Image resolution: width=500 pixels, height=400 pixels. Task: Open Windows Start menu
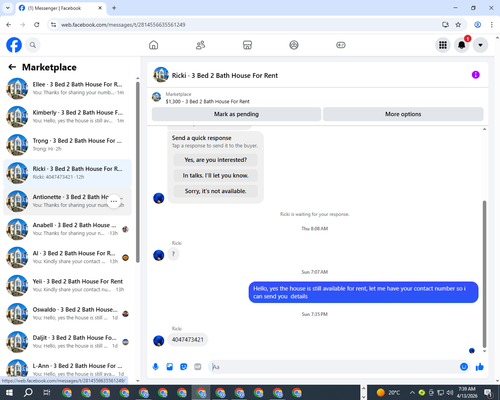(x=9, y=392)
